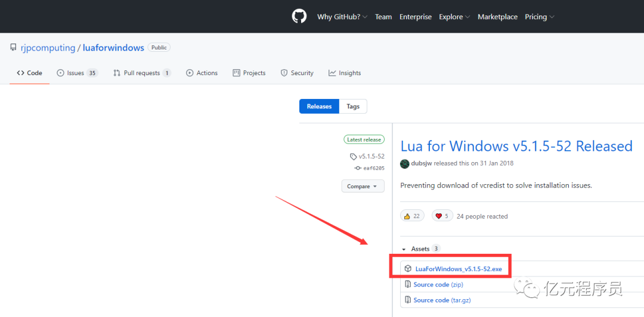Click the Issues circle-dot icon
The height and width of the screenshot is (317, 644).
pyautogui.click(x=60, y=73)
